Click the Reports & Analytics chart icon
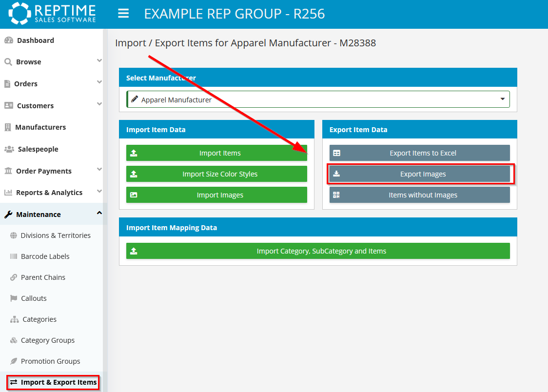Image resolution: width=548 pixels, height=392 pixels. [8, 193]
